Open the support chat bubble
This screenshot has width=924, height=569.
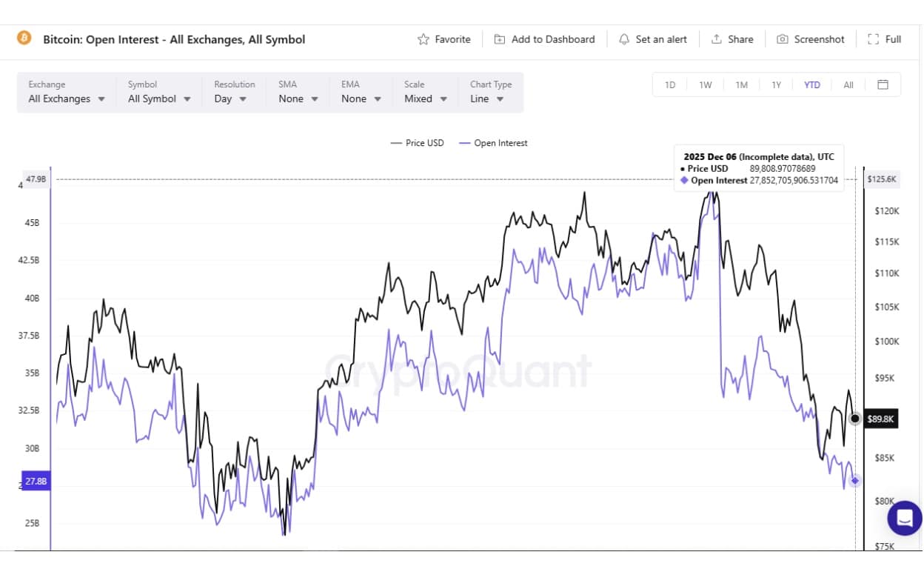[904, 518]
